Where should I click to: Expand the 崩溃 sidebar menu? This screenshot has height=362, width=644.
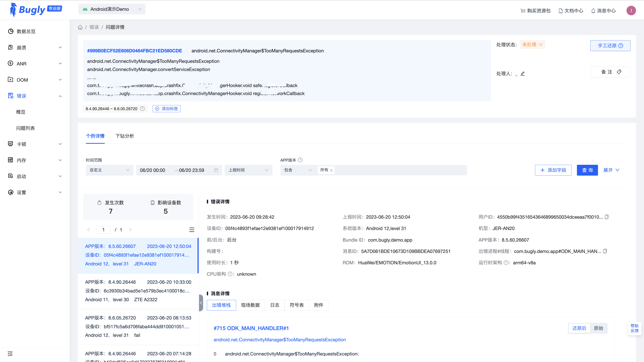(35, 48)
